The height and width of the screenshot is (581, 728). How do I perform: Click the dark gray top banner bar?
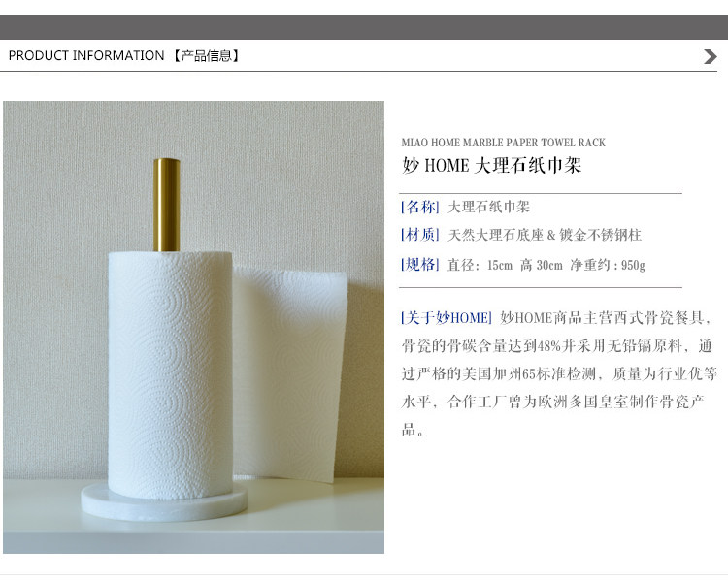click(364, 27)
